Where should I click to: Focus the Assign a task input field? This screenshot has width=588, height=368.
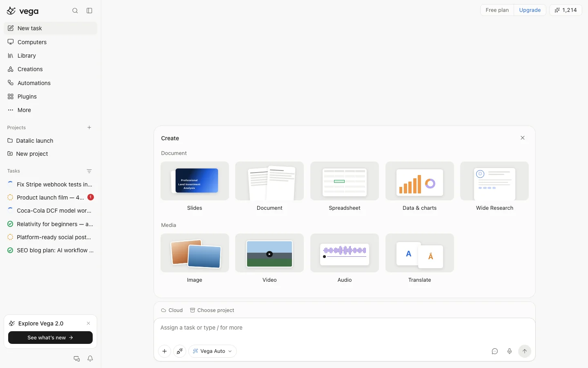pos(345,328)
